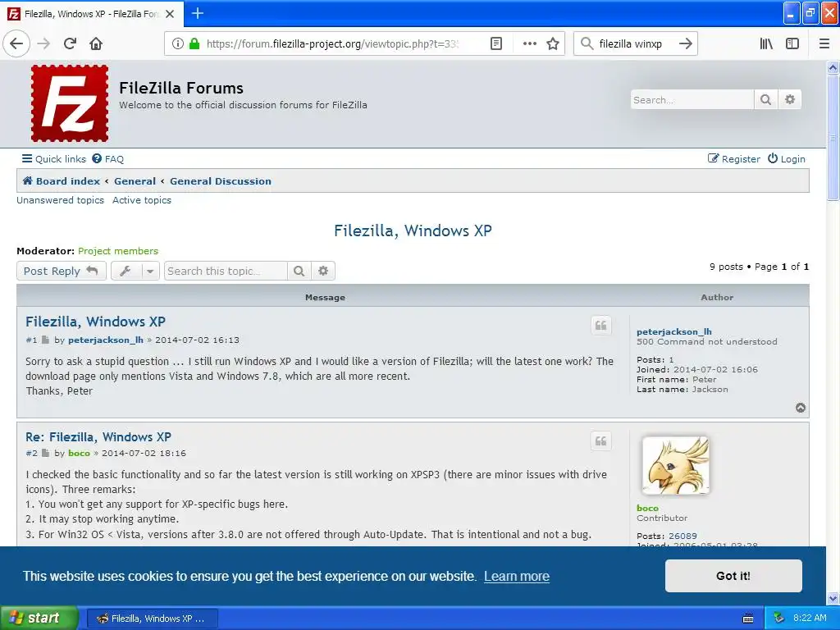Open the browser Library icon
840x630 pixels.
[x=766, y=43]
